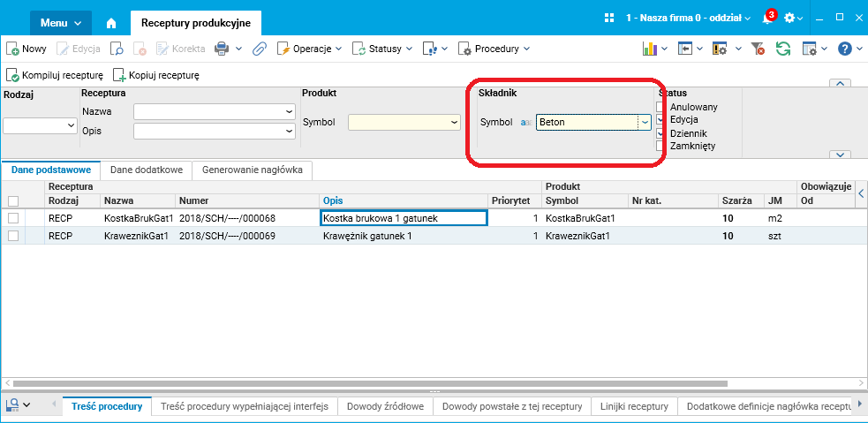
Task: Open the Linijki receptury bottom tab
Action: (x=634, y=406)
